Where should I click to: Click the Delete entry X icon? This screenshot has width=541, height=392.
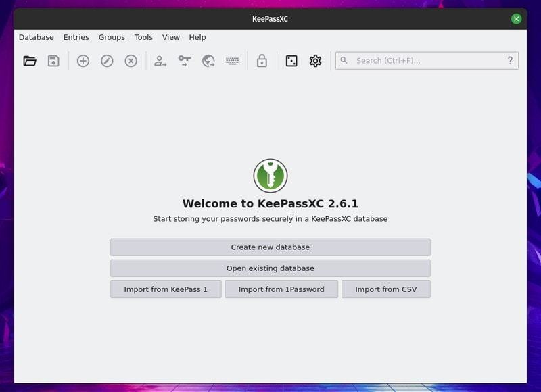(x=131, y=61)
